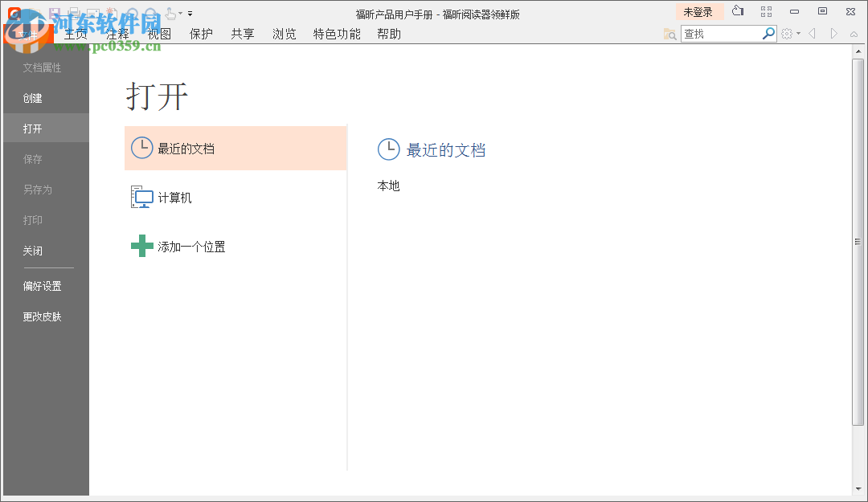Click the search settings gear icon
The height and width of the screenshot is (502, 868).
pyautogui.click(x=787, y=34)
